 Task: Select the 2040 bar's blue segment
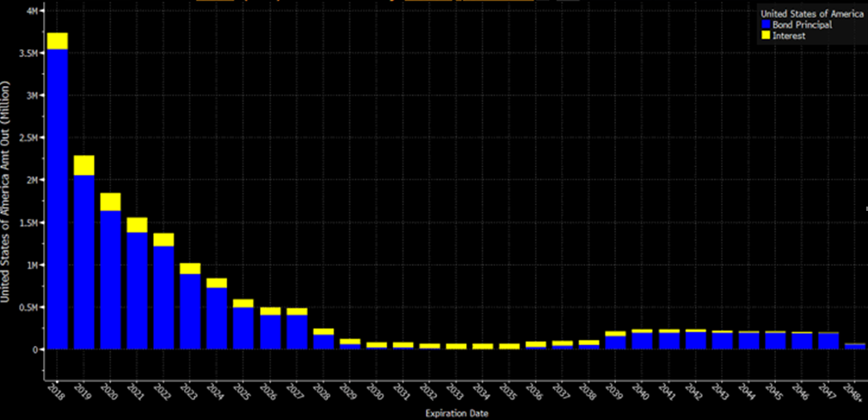tap(642, 340)
